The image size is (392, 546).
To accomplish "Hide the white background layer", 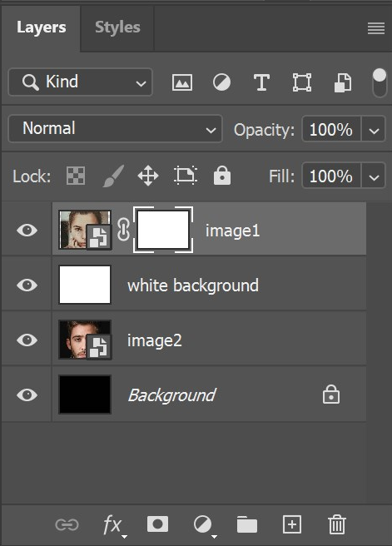I will click(x=27, y=285).
